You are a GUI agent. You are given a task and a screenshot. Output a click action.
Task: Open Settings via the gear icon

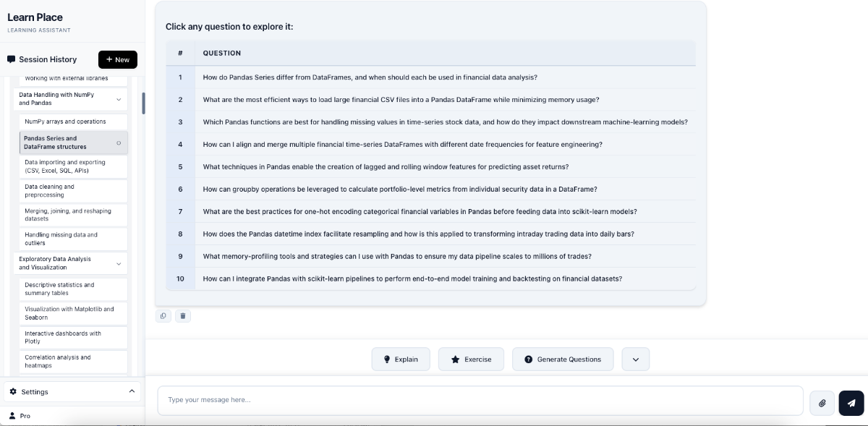tap(12, 391)
